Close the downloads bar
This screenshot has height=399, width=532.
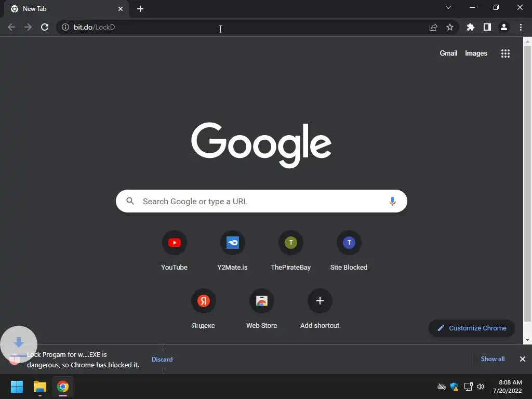(x=523, y=359)
